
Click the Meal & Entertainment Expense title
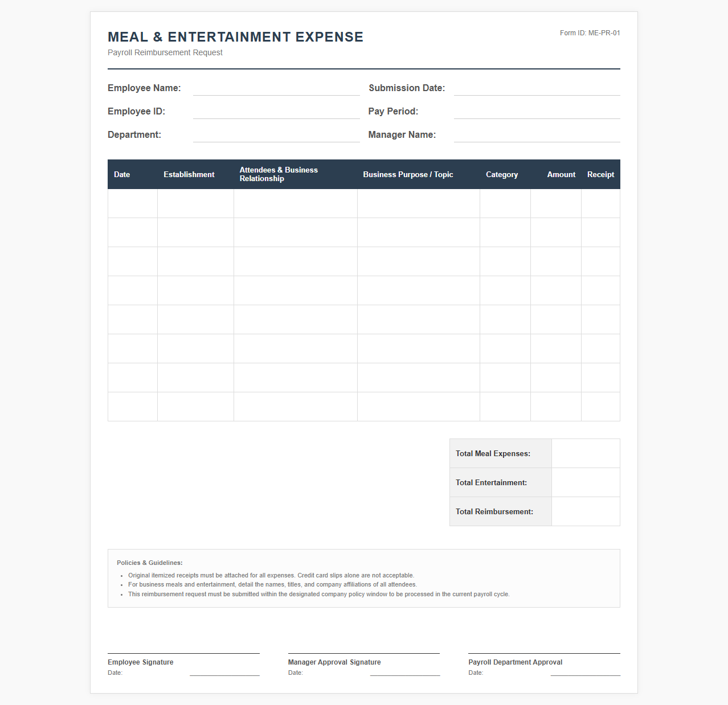coord(235,37)
